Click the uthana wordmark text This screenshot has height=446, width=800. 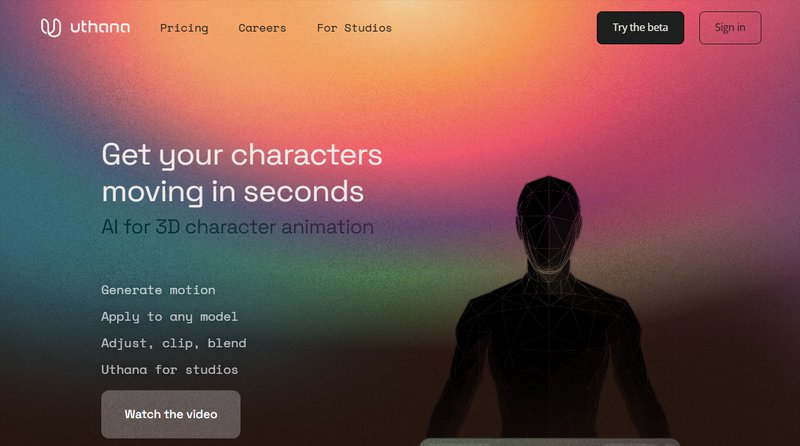coord(100,27)
